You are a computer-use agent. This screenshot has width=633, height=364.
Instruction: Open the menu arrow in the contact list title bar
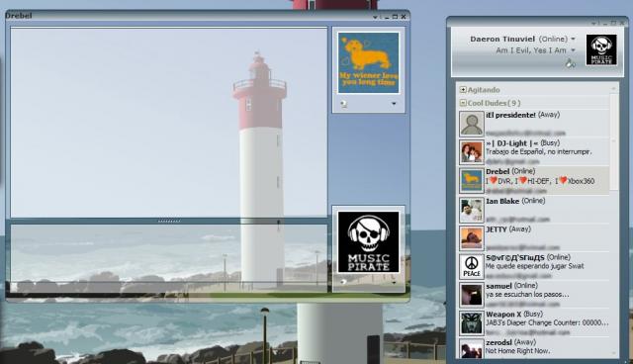point(593,24)
